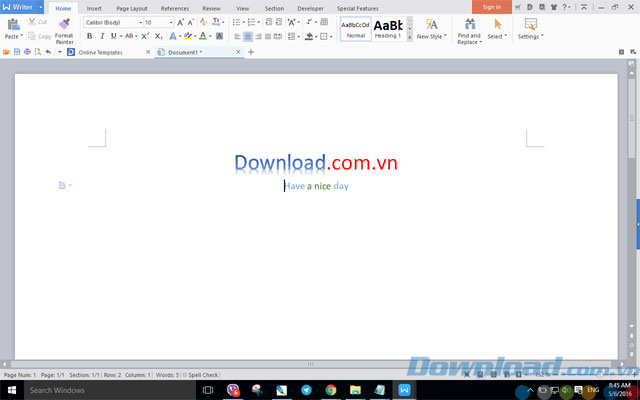The height and width of the screenshot is (400, 640).
Task: Open the bullets list dropdown arrow
Action: (x=243, y=22)
